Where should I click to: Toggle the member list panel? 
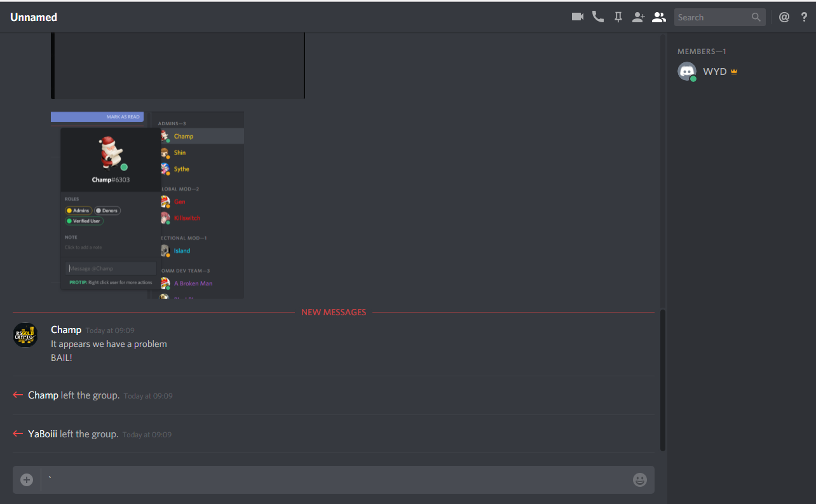coord(658,17)
